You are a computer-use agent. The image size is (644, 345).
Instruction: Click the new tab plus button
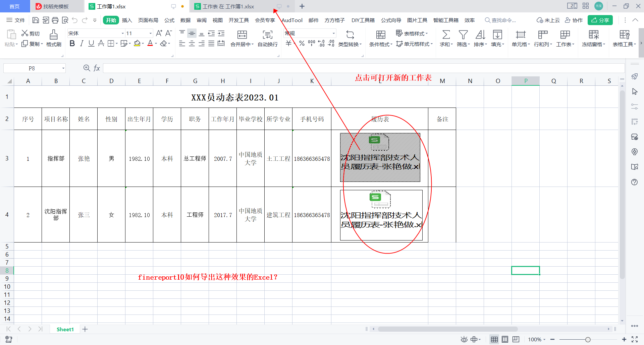pos(302,6)
